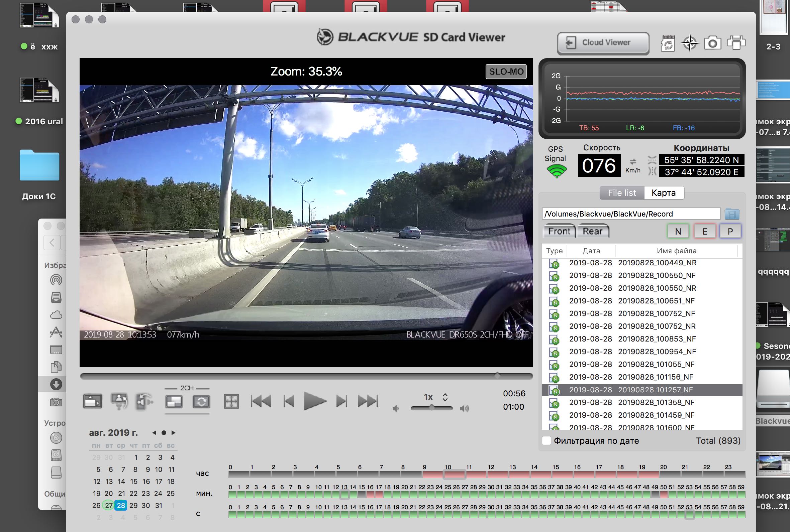Click the vertical flip video icon
Image resolution: width=790 pixels, height=532 pixels.
(119, 401)
